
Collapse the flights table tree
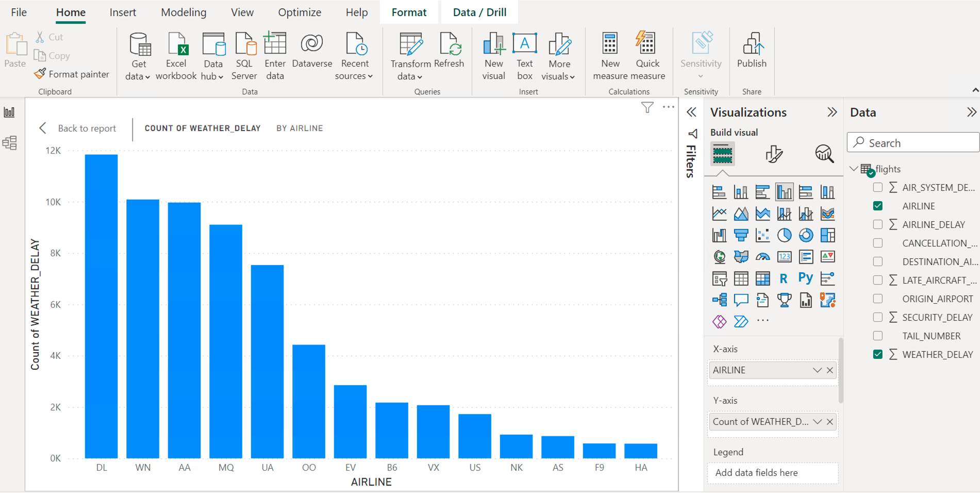click(854, 169)
